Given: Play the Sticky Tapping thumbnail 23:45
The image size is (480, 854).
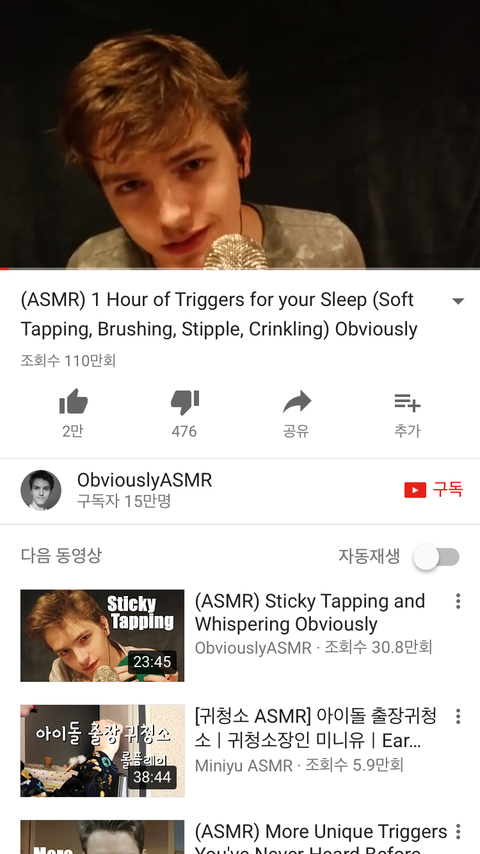Looking at the screenshot, I should (x=102, y=636).
